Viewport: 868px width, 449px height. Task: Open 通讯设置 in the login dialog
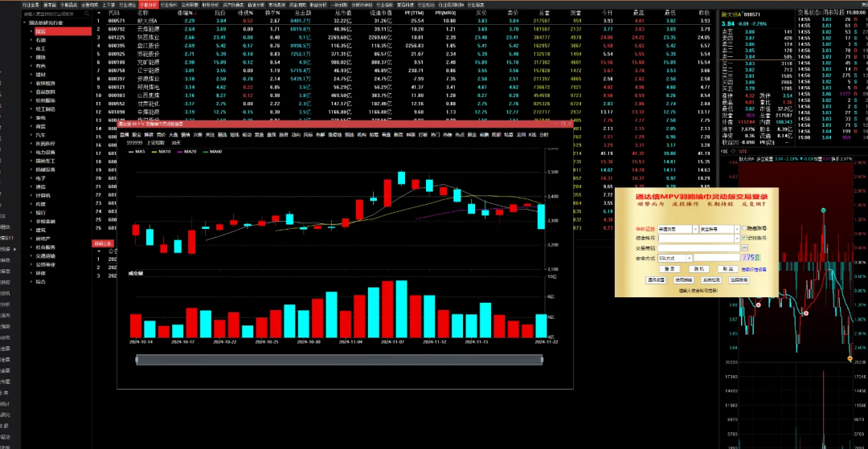[656, 280]
